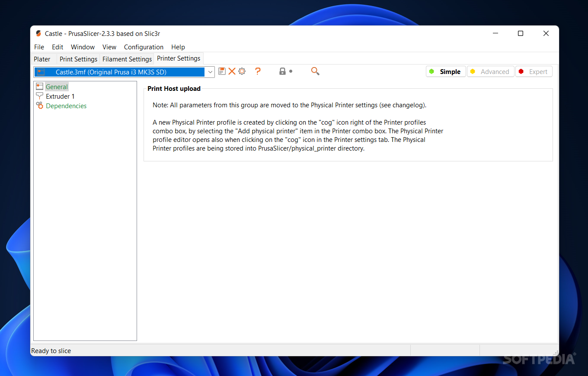Open the File menu
This screenshot has width=588, height=376.
[x=39, y=47]
